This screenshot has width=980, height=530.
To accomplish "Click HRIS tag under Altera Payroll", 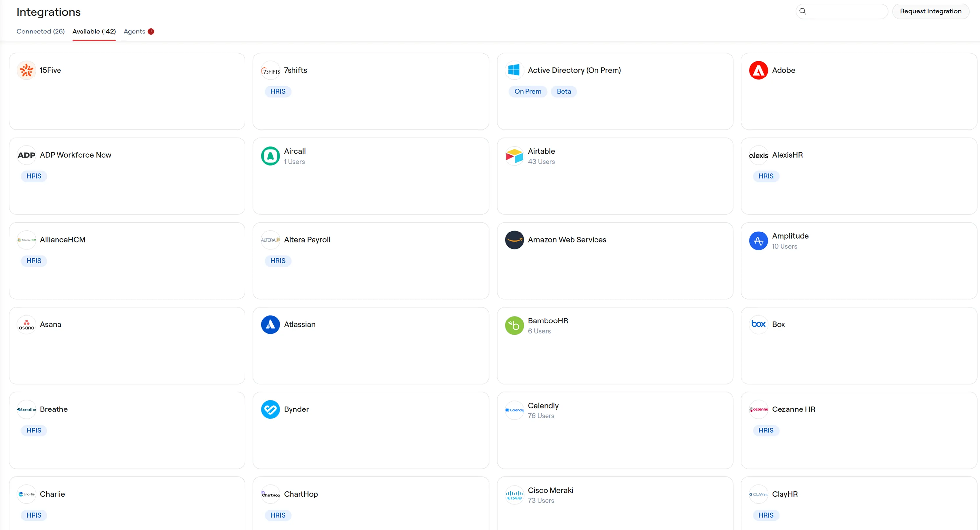I will (278, 261).
